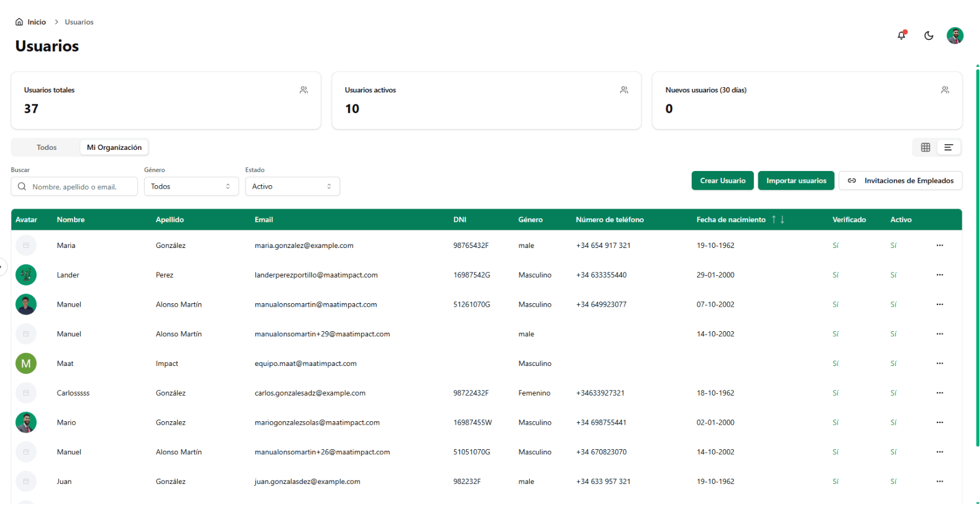This screenshot has width=980, height=513.
Task: Toggle dark mode with moon icon
Action: pos(929,35)
